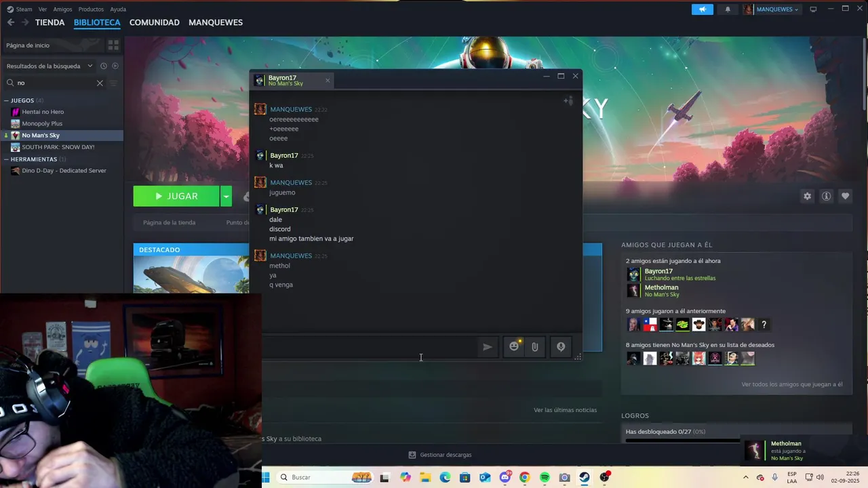Open Discord from the taskbar
Viewport: 868px width, 488px height.
(x=505, y=478)
